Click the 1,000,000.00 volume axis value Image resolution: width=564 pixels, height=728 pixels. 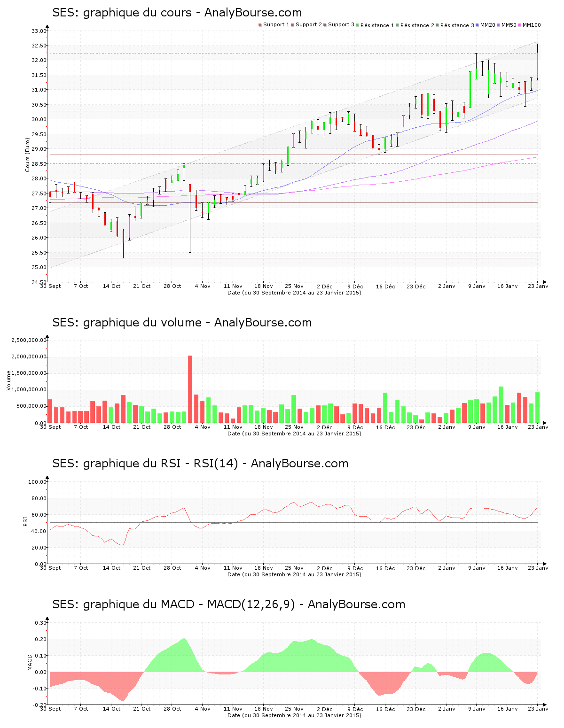pos(29,390)
